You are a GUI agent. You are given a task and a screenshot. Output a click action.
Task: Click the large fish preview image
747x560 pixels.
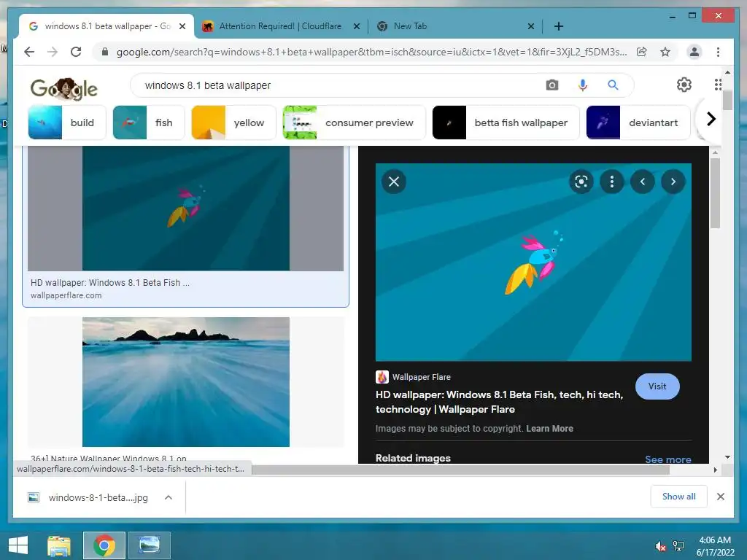coord(533,262)
